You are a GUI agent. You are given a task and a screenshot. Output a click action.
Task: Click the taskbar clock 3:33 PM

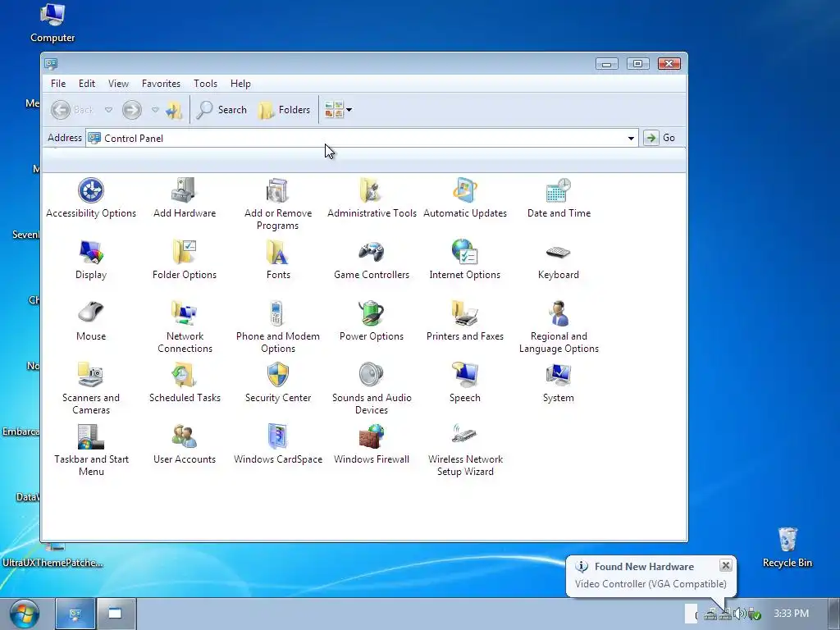[792, 614]
